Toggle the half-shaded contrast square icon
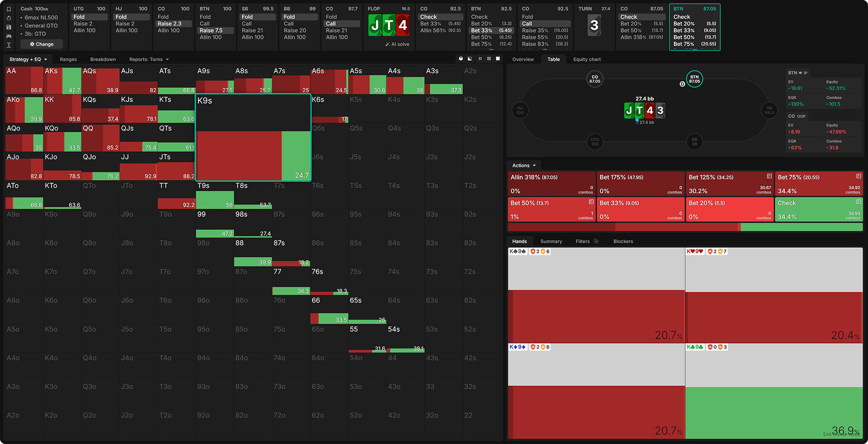The width and height of the screenshot is (868, 444). pyautogui.click(x=470, y=59)
